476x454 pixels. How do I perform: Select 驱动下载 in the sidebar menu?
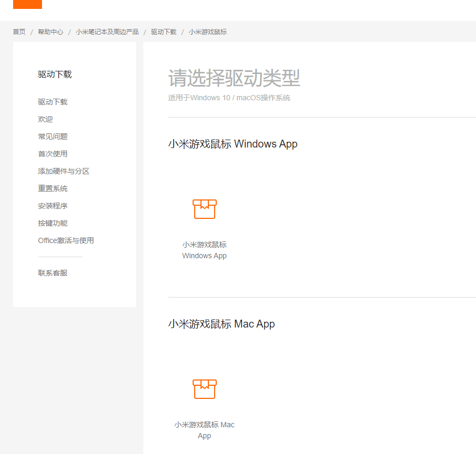(52, 102)
